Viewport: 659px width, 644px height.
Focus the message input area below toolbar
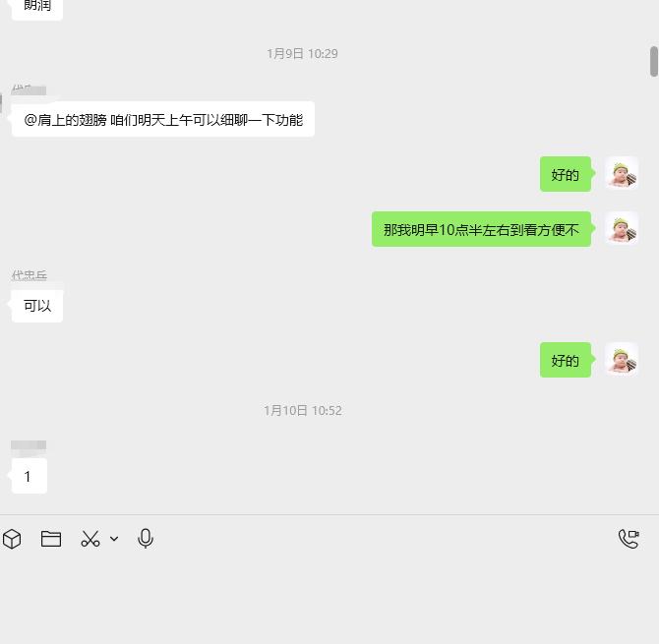click(329, 601)
